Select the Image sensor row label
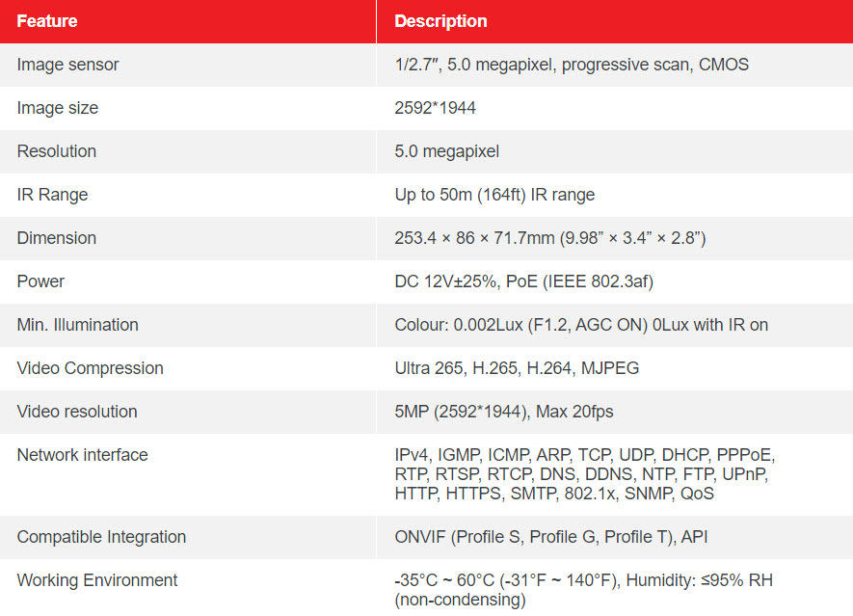Image resolution: width=853 pixels, height=616 pixels. point(68,65)
